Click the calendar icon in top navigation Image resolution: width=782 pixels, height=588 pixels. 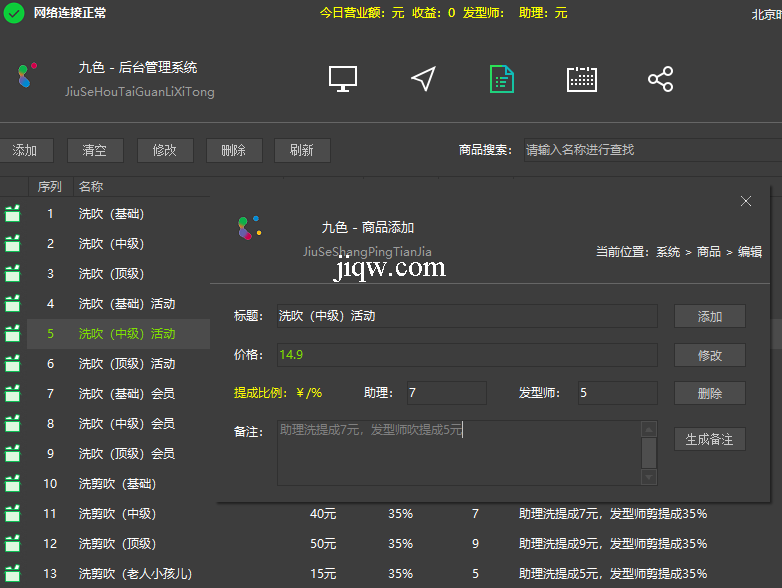(x=582, y=80)
